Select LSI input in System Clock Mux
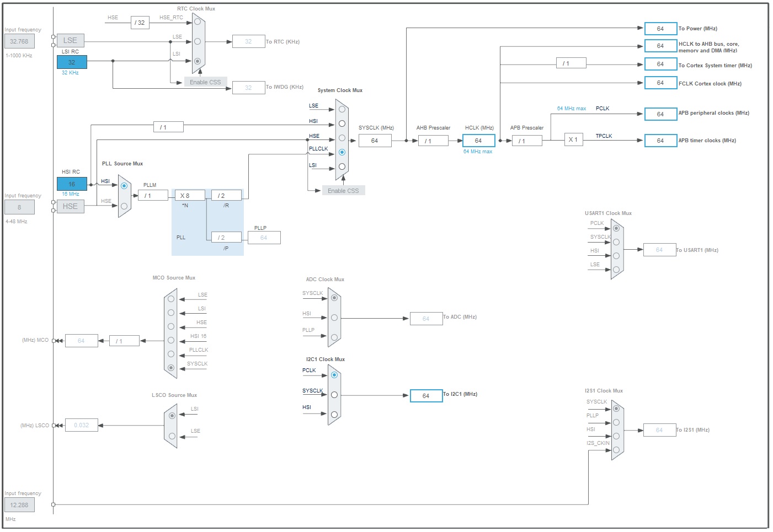773x532 pixels. click(342, 166)
